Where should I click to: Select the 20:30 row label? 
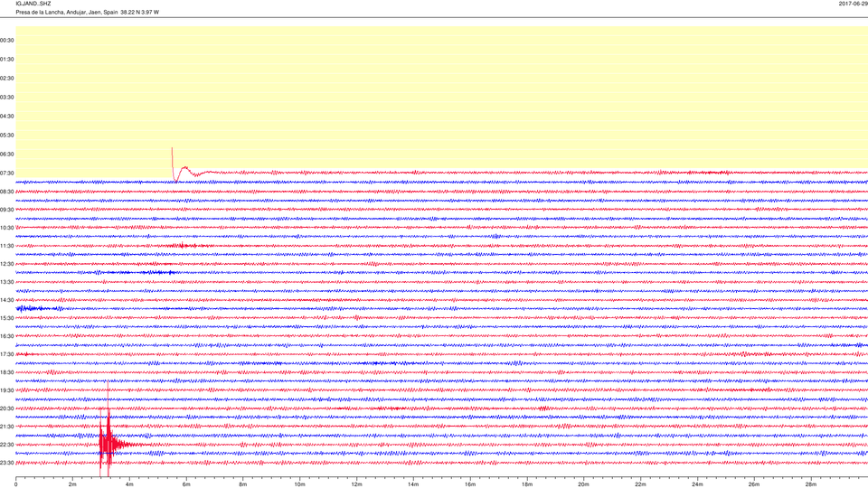(x=7, y=408)
